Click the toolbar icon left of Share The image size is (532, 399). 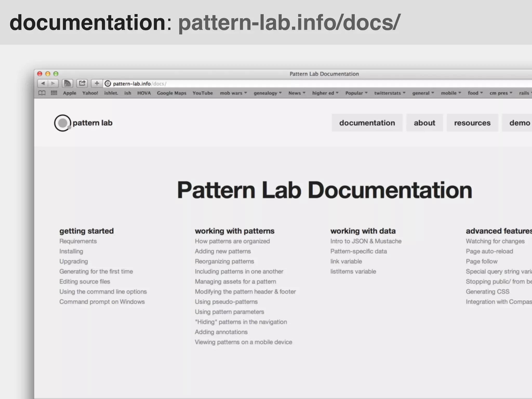(x=68, y=83)
